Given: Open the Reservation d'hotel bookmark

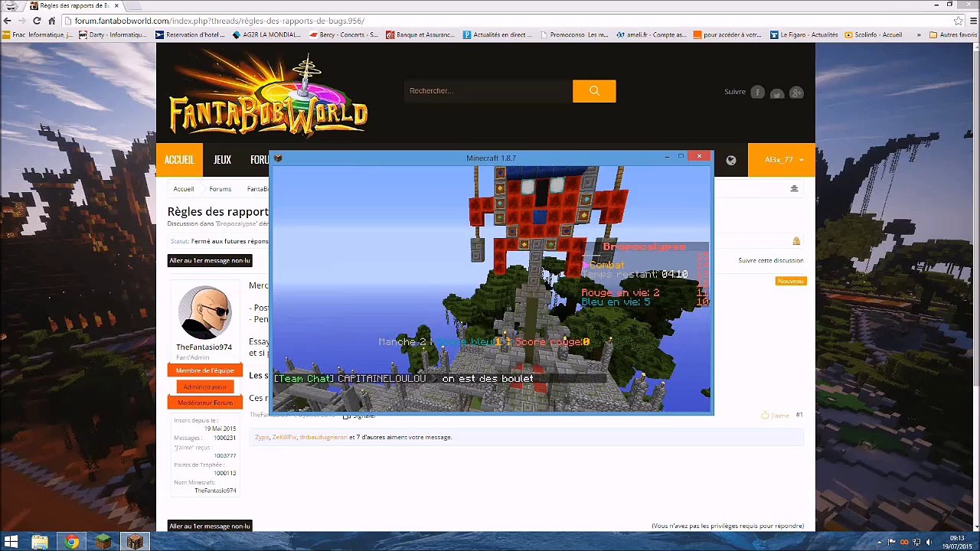Looking at the screenshot, I should click(x=191, y=34).
